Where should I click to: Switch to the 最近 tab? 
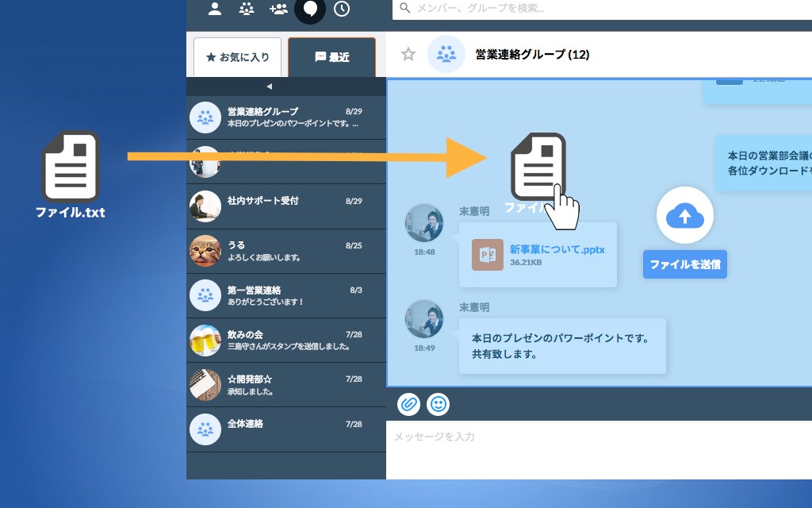tap(331, 57)
